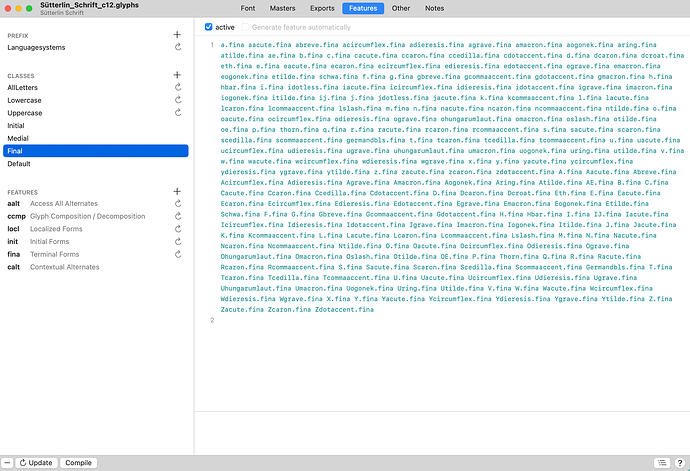Refresh the ccmp feature

[x=178, y=217]
